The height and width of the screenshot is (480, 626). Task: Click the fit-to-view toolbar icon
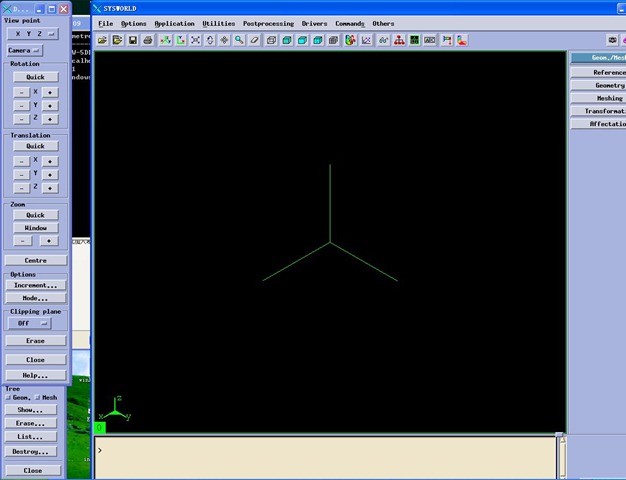(x=195, y=40)
